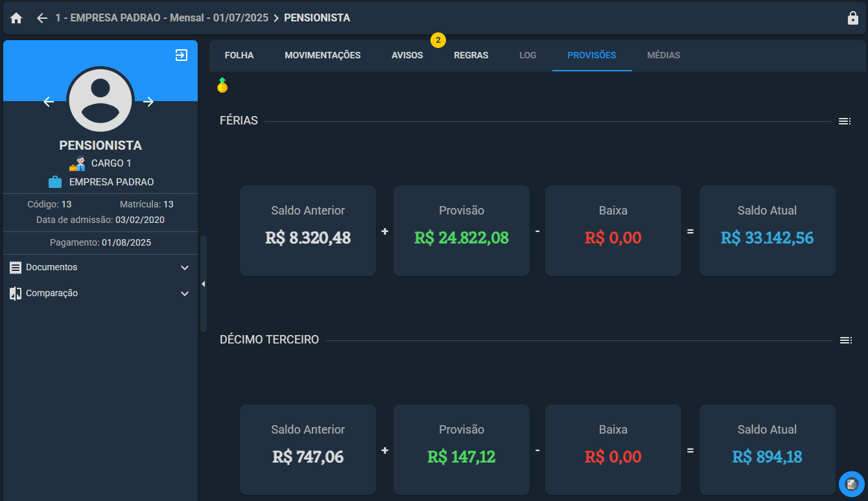Go to previous employee with left arrow

(49, 102)
